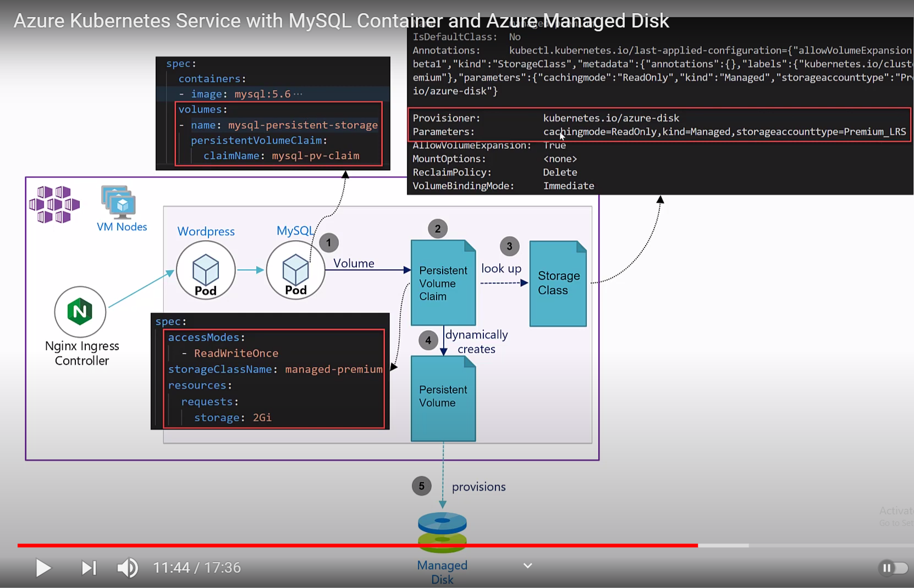
Task: Expand the chapter chevron beside Managed Disk
Action: tap(528, 565)
